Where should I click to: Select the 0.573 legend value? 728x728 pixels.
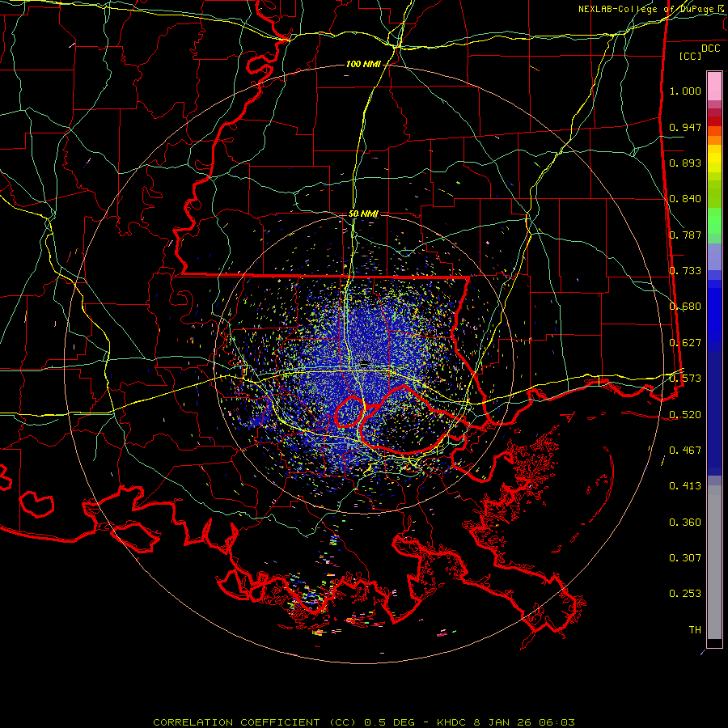(685, 379)
